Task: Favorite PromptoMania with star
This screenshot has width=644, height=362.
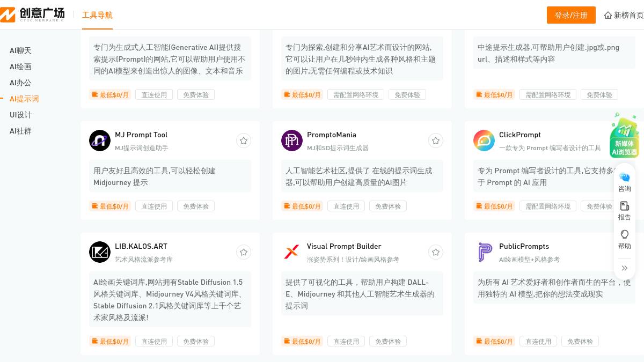Action: (x=436, y=141)
